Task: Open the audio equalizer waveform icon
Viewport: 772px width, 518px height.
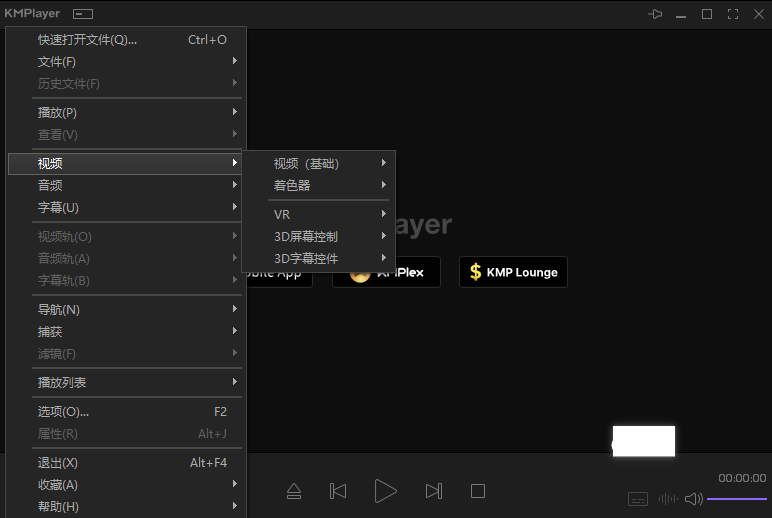Action: click(x=668, y=499)
